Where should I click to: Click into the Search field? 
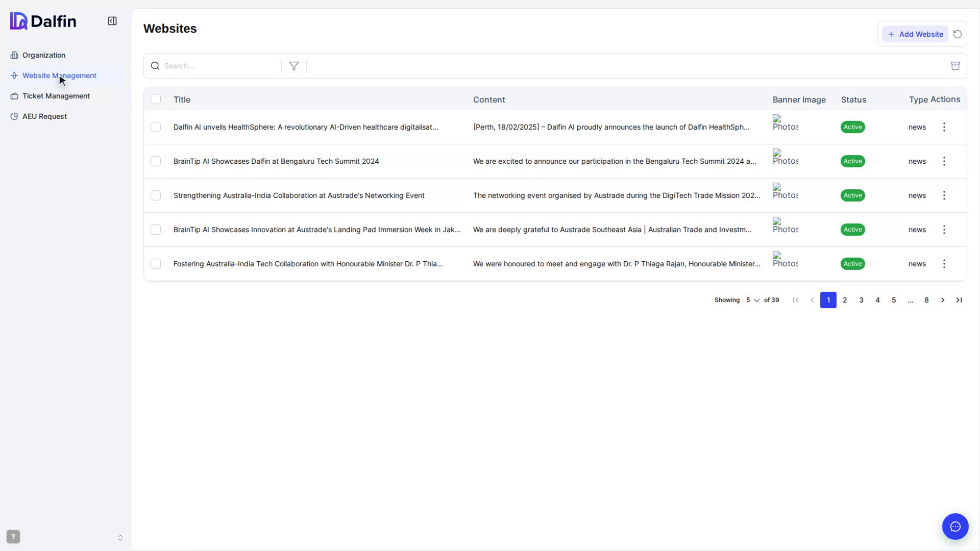220,66
